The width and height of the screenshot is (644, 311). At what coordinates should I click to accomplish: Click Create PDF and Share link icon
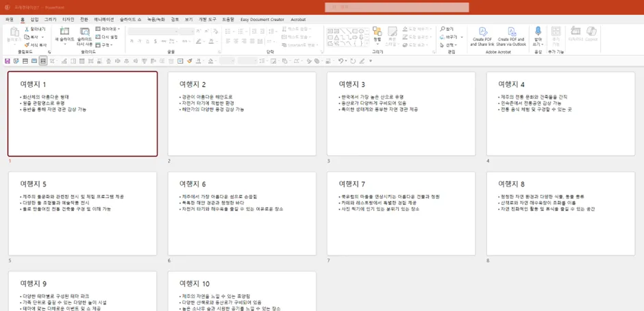482,32
